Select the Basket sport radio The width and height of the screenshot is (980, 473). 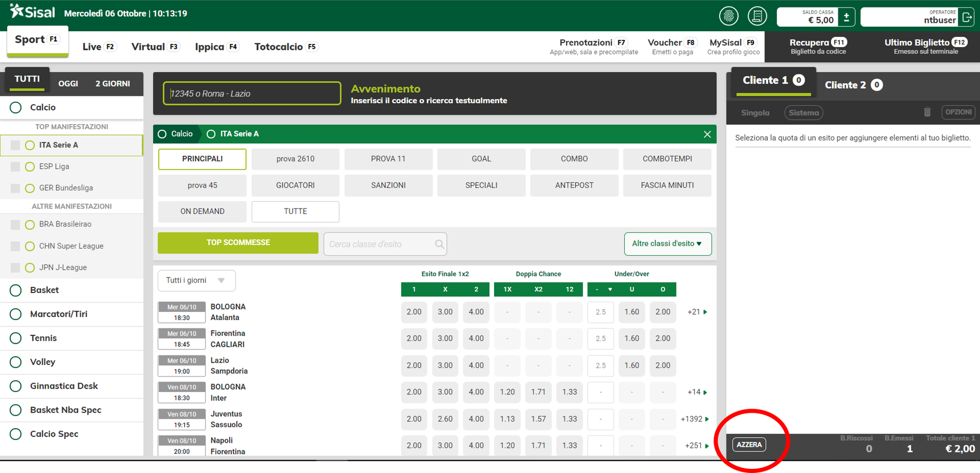(16, 290)
